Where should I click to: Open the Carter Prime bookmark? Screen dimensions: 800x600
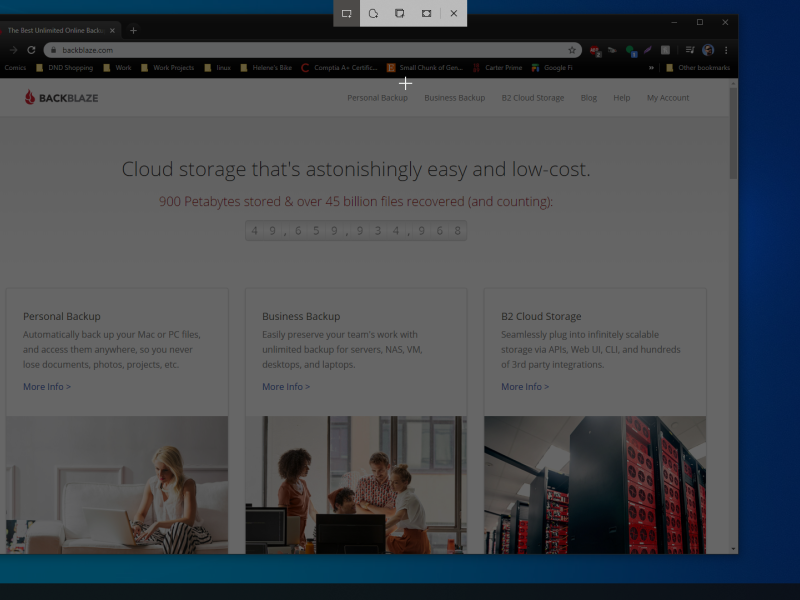(497, 68)
